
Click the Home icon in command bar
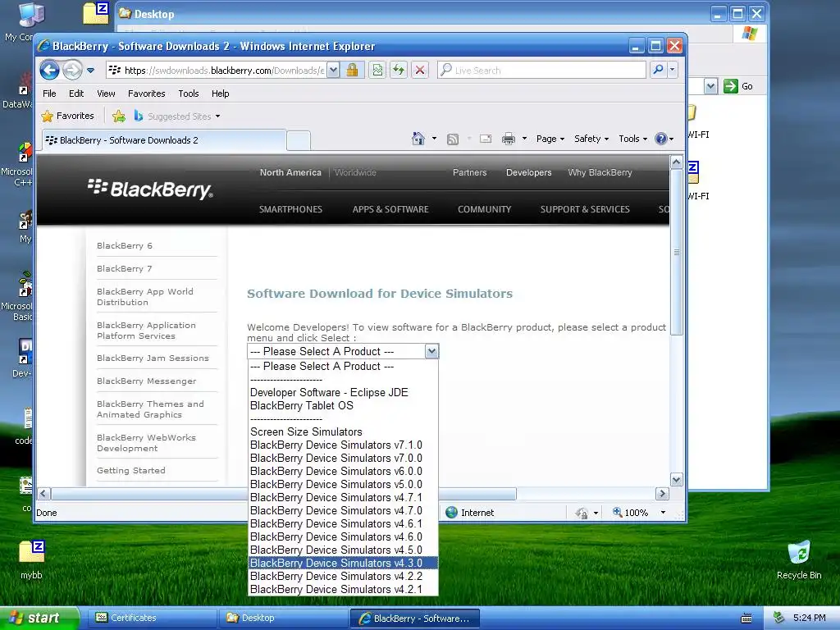coord(418,139)
